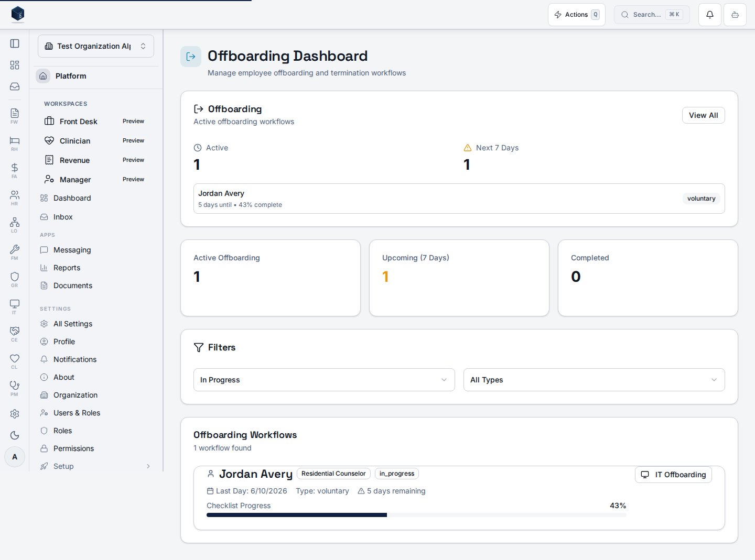Click the 5 days remaining warning text

click(396, 491)
